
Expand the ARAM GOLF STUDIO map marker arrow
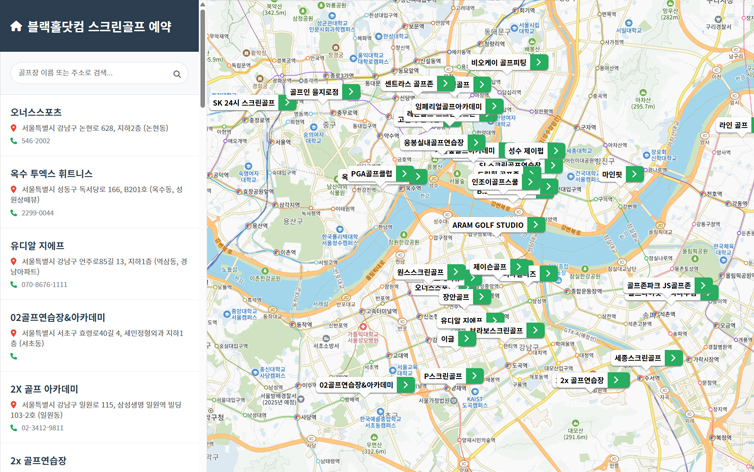[537, 225]
